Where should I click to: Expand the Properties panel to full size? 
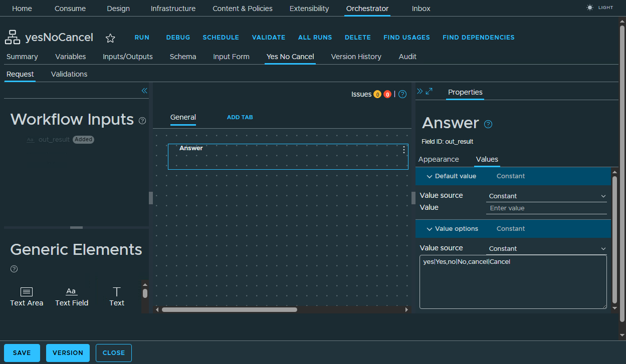[429, 91]
